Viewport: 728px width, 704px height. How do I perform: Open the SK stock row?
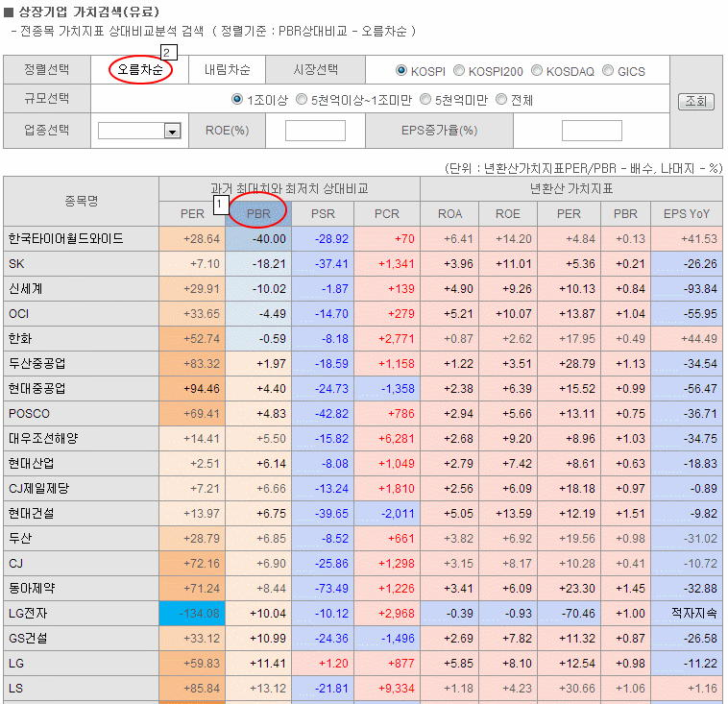click(x=16, y=264)
